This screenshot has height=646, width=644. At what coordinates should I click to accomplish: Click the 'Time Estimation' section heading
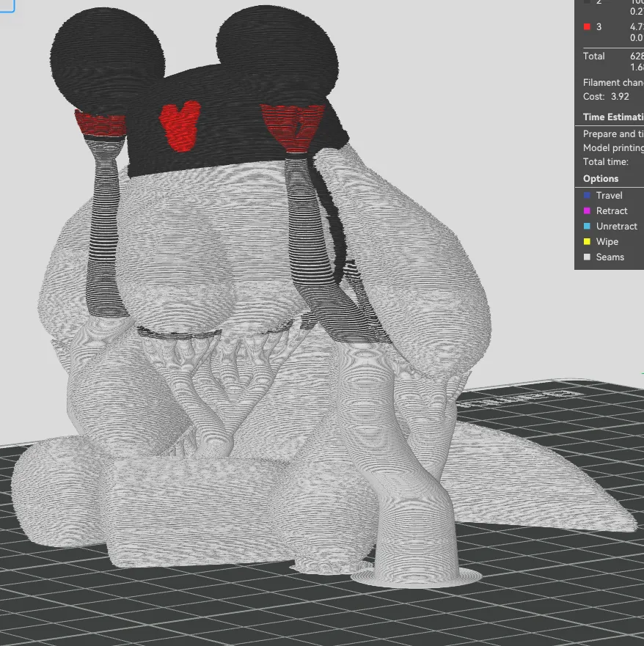[613, 117]
